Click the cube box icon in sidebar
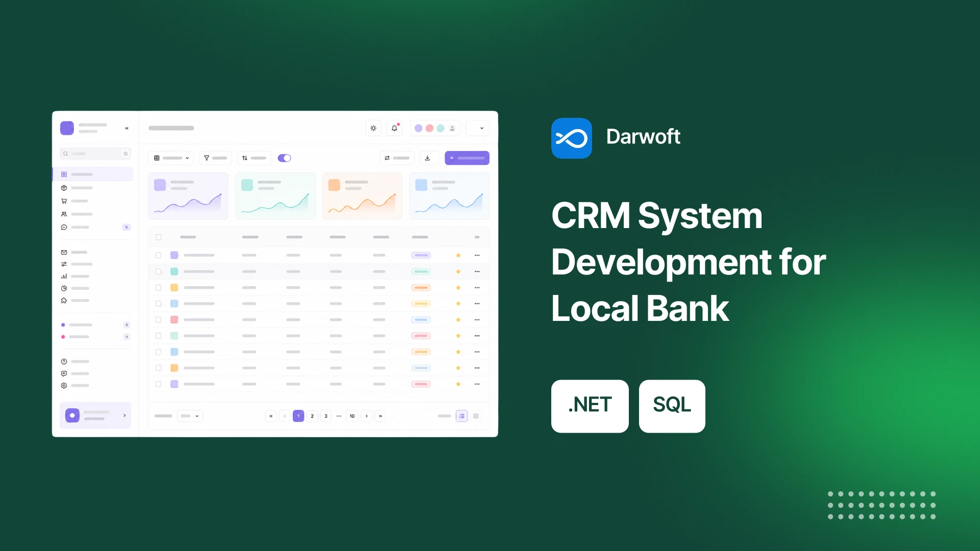Image resolution: width=980 pixels, height=551 pixels. (64, 188)
